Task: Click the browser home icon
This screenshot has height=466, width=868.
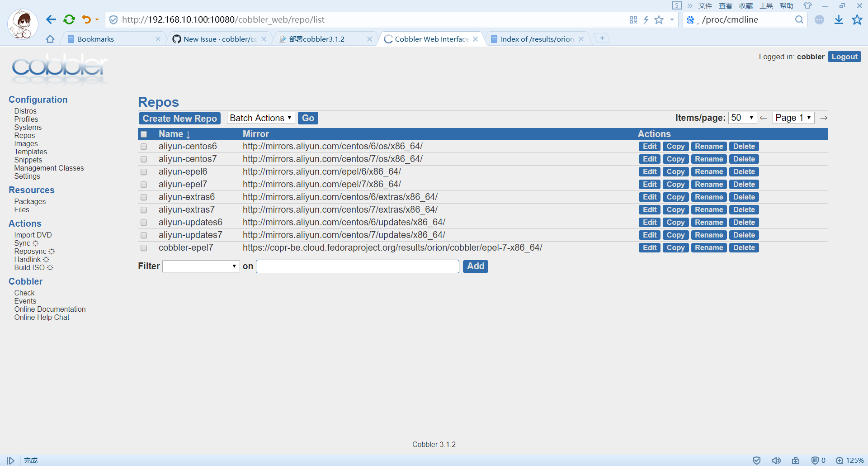Action: click(x=50, y=39)
